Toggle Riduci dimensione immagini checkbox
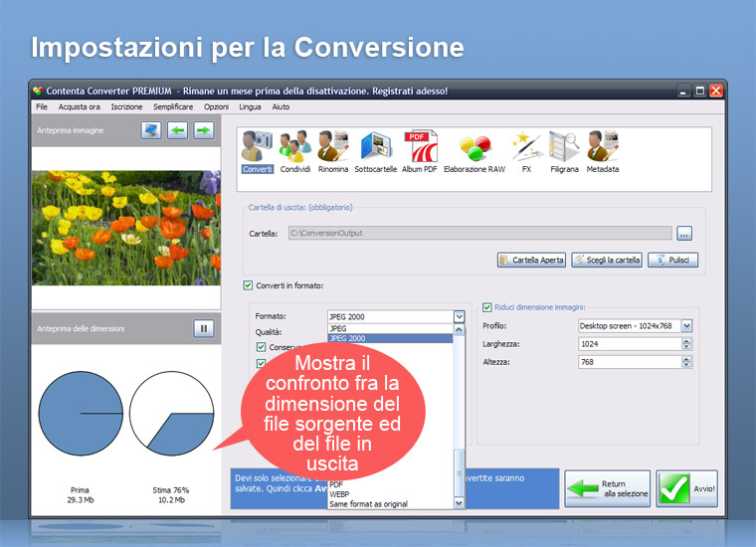Viewport: 756px width, 547px height. point(487,307)
